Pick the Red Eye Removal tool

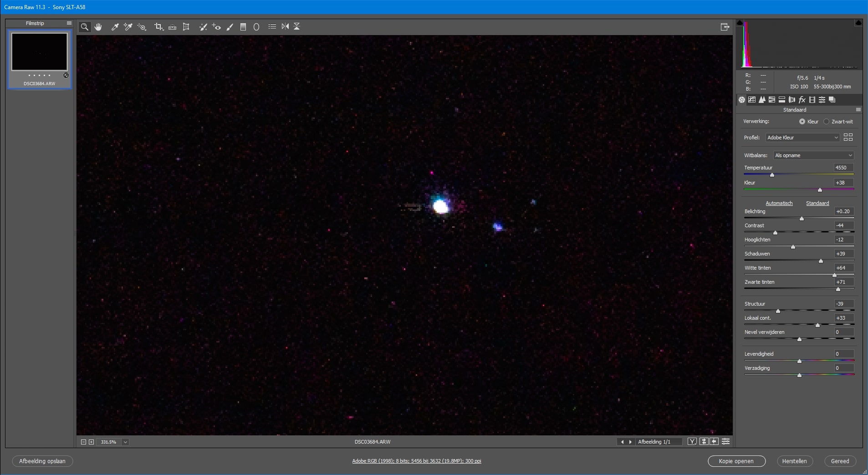tap(216, 27)
